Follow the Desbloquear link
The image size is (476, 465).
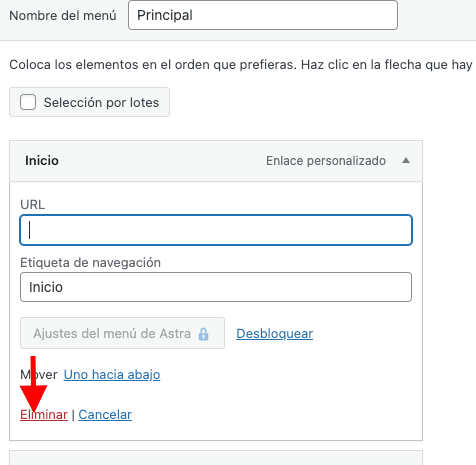[275, 334]
